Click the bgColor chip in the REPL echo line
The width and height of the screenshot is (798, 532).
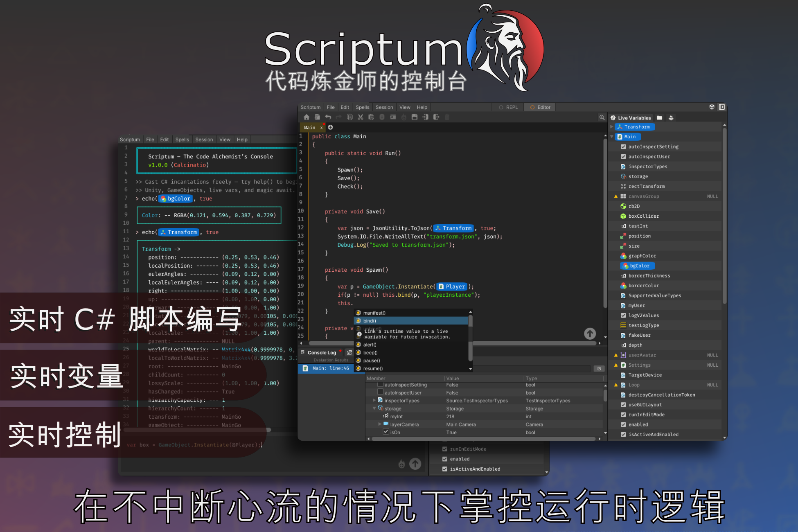click(176, 198)
